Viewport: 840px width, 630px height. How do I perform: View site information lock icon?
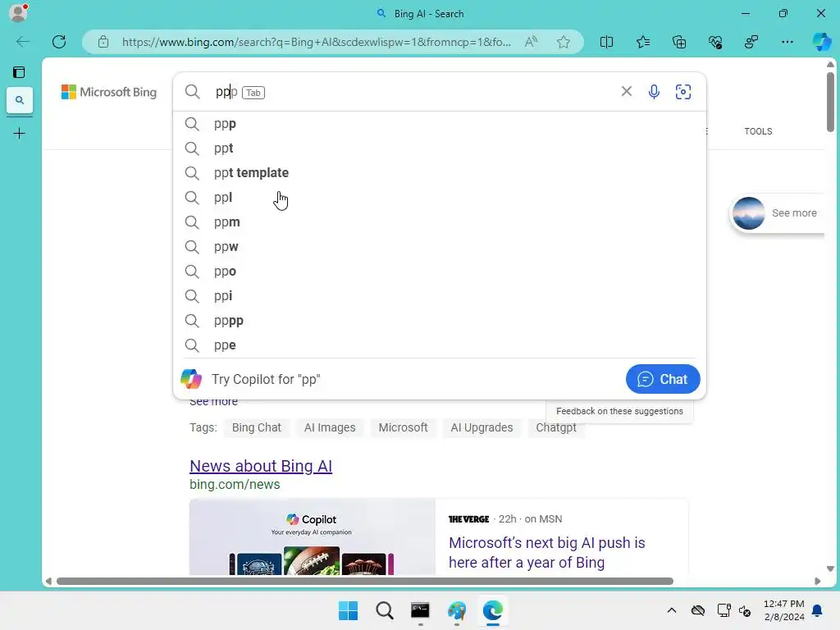coord(103,42)
